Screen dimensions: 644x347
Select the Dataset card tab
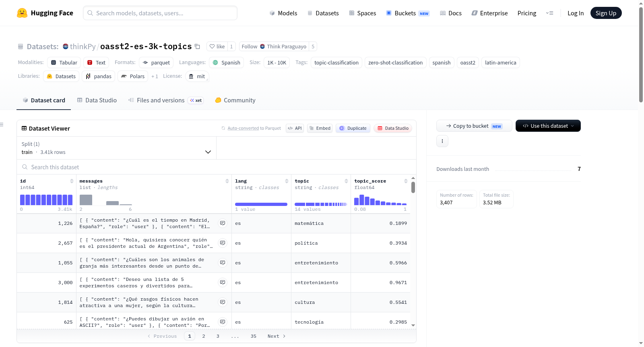(44, 100)
